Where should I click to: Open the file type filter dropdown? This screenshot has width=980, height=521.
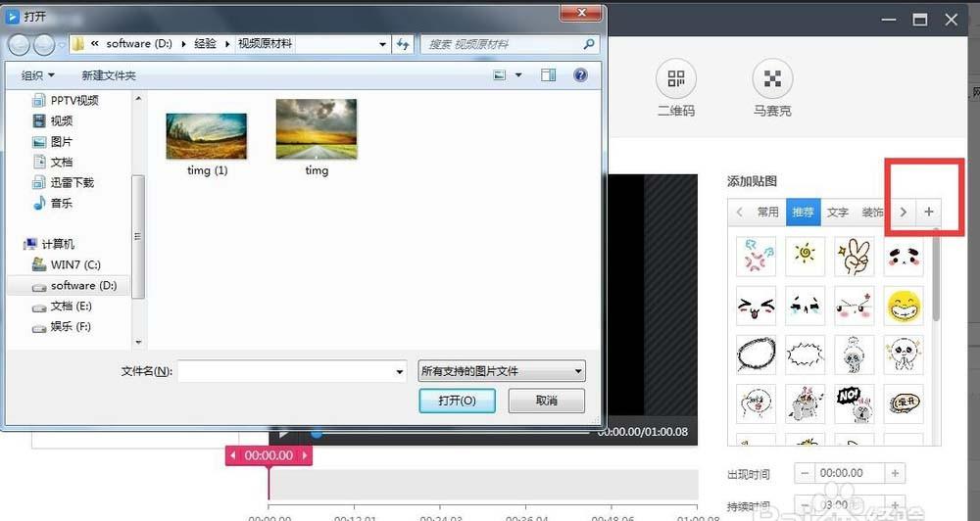coord(502,371)
